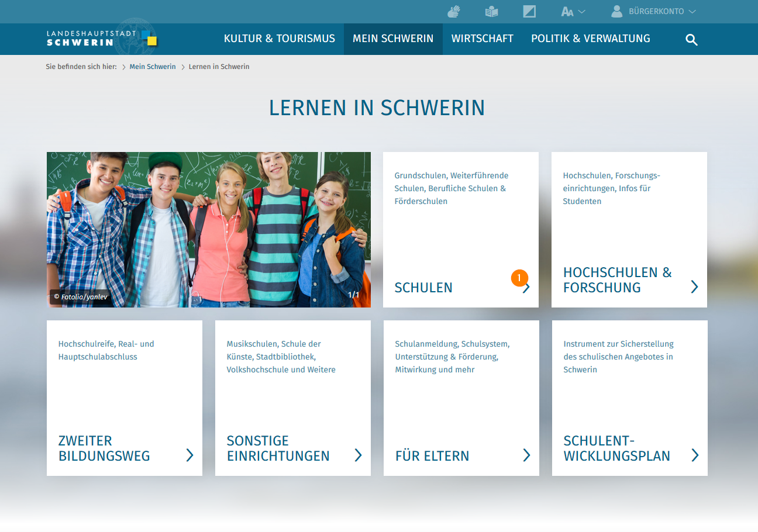
Task: Open the sign language icon
Action: pos(454,11)
